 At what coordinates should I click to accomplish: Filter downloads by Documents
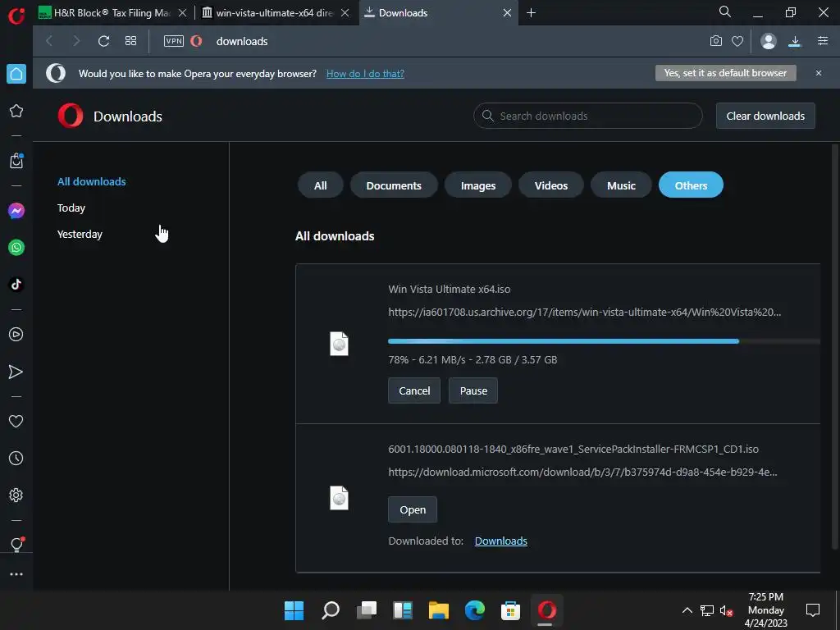click(394, 185)
